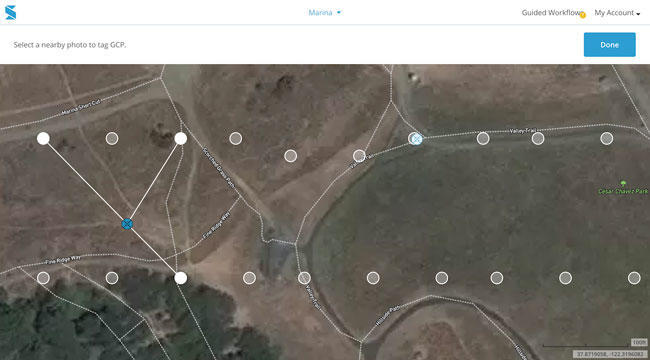Screen dimensions: 650x360
Task: Select the dark blue GCP marker
Action: (x=127, y=224)
